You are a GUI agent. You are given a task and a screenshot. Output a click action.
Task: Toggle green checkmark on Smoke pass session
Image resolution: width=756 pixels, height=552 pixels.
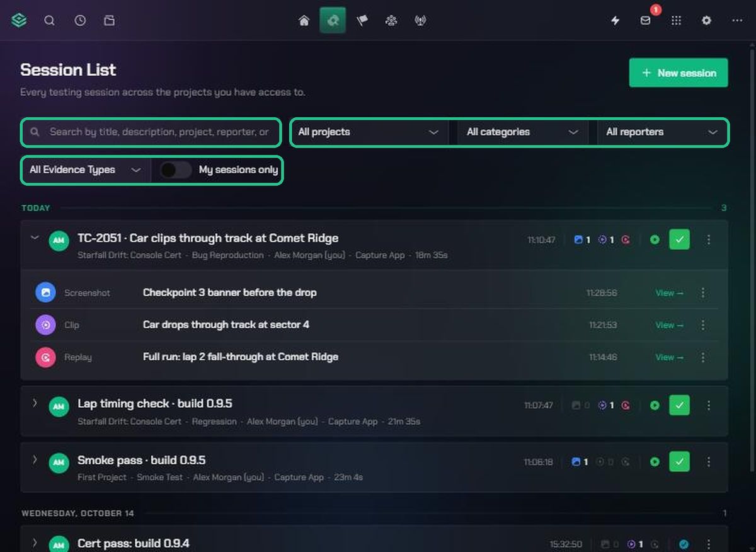click(x=679, y=462)
